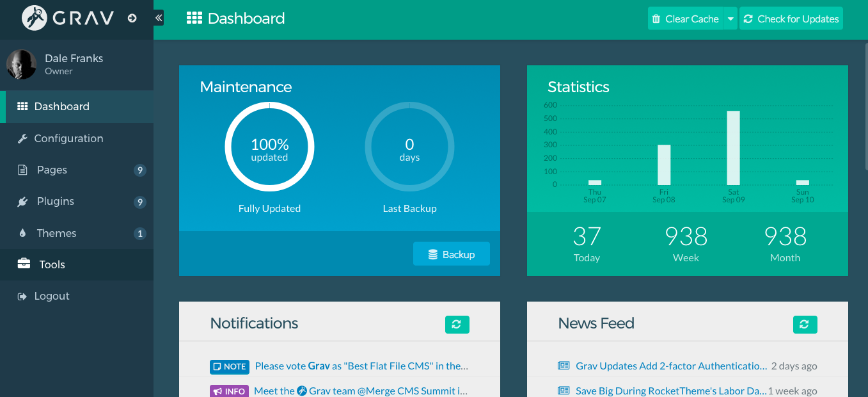Collapse the sidebar with double chevron
This screenshot has height=397, width=868.
tap(159, 18)
